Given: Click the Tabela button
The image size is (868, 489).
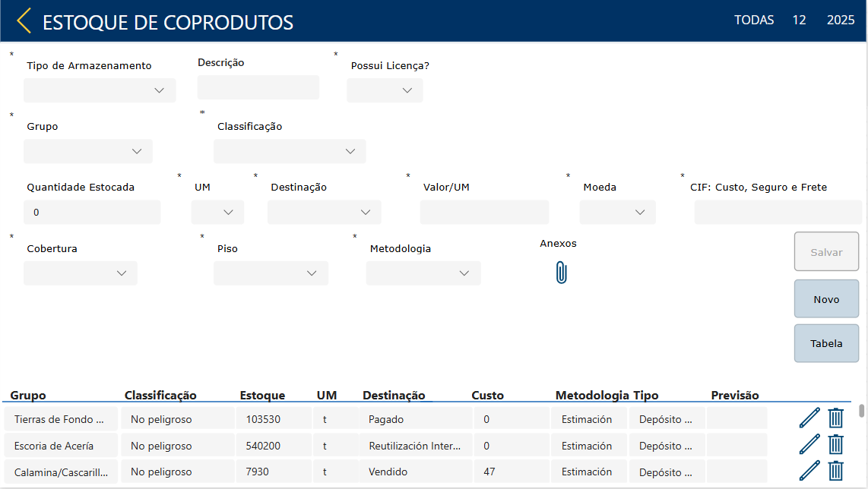Looking at the screenshot, I should click(x=826, y=343).
